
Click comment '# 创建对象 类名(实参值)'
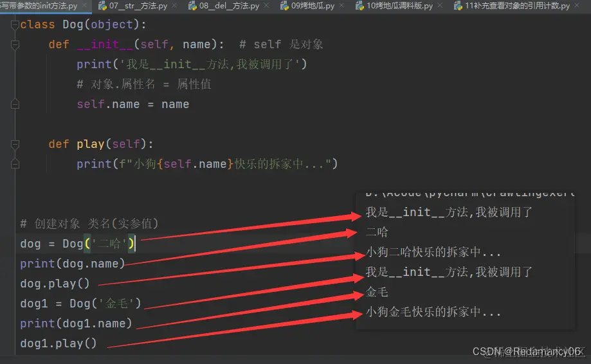pyautogui.click(x=89, y=224)
